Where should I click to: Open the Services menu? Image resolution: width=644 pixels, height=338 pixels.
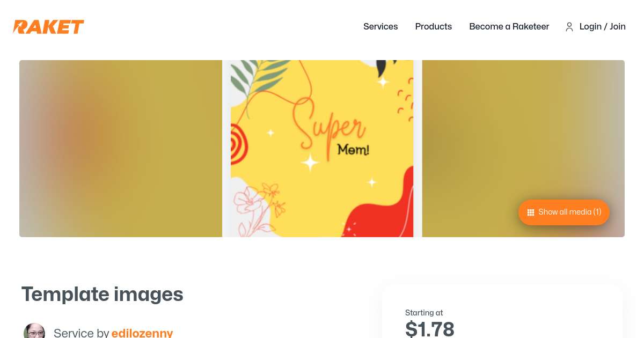[x=380, y=26]
